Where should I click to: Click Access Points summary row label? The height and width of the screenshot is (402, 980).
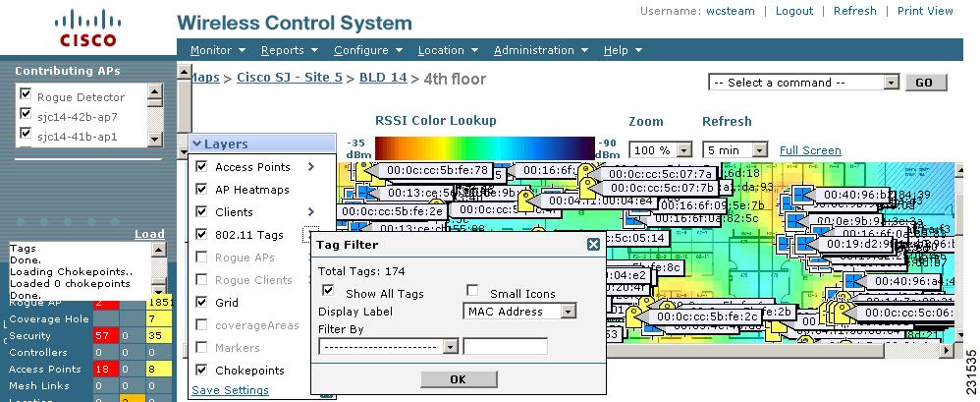pos(45,369)
